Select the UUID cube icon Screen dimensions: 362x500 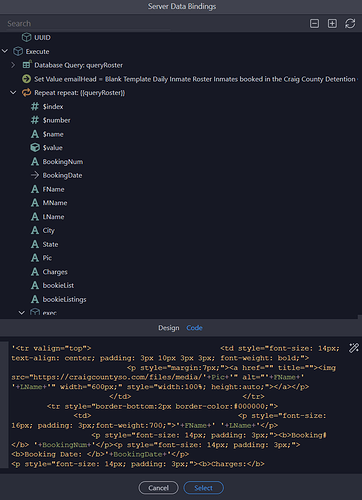pos(26,37)
